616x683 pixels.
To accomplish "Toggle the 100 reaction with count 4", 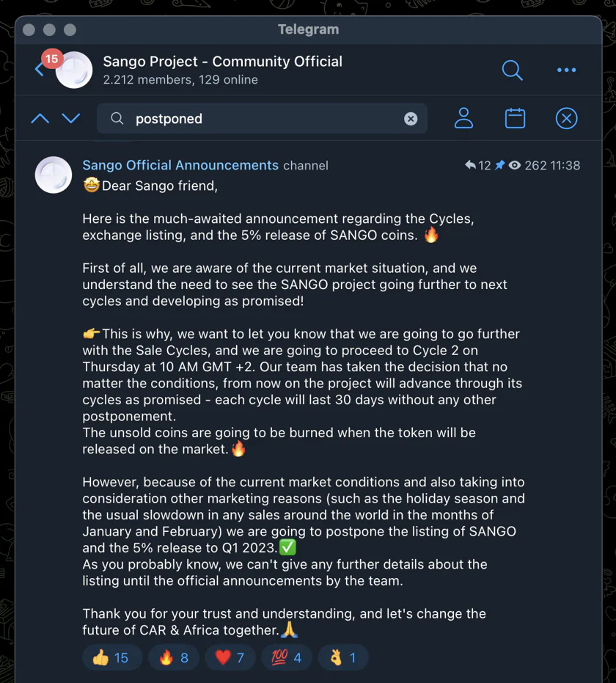I will click(287, 657).
